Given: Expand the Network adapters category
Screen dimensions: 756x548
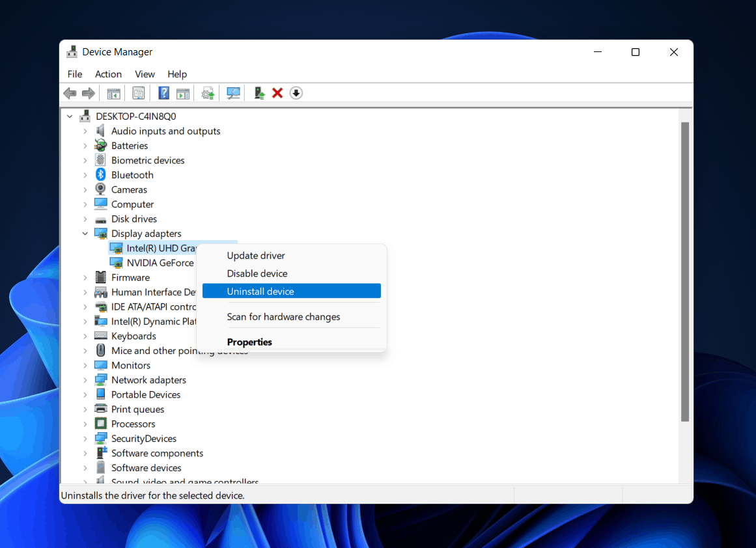Looking at the screenshot, I should (85, 380).
